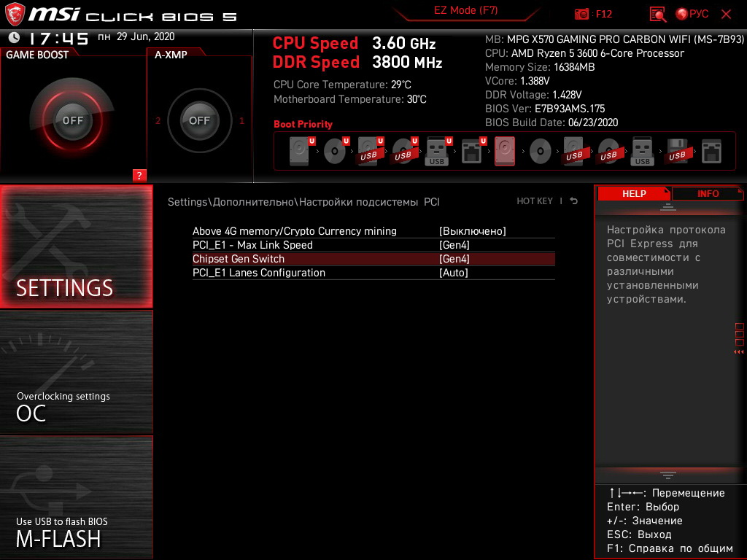
Task: Switch to the HELP tab
Action: pyautogui.click(x=634, y=193)
